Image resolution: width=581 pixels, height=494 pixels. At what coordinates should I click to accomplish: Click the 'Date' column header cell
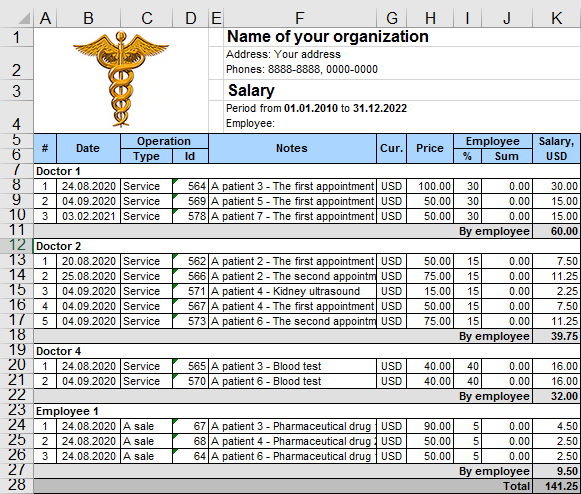pos(88,148)
